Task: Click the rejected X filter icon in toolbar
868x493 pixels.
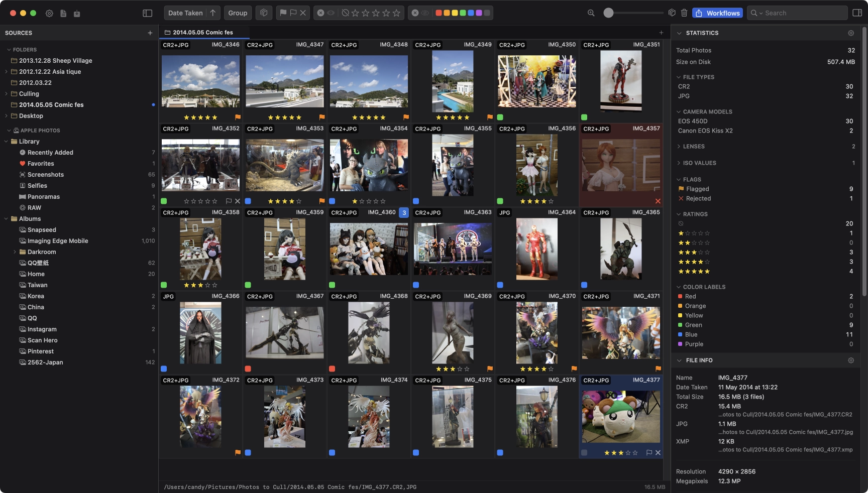Action: coord(303,13)
